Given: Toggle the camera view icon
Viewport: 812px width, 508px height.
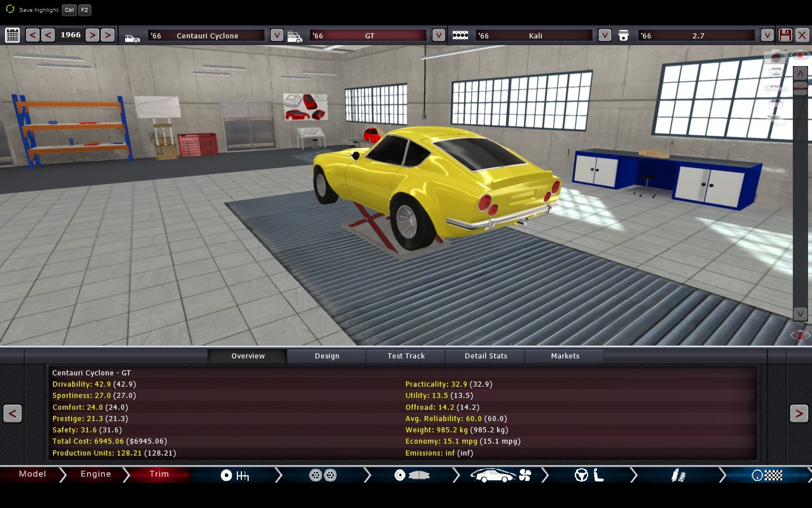Looking at the screenshot, I should point(776,57).
